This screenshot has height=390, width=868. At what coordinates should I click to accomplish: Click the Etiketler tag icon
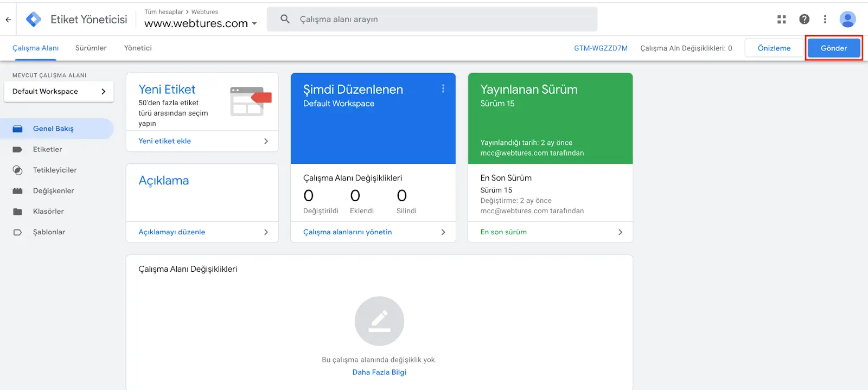[x=17, y=149]
